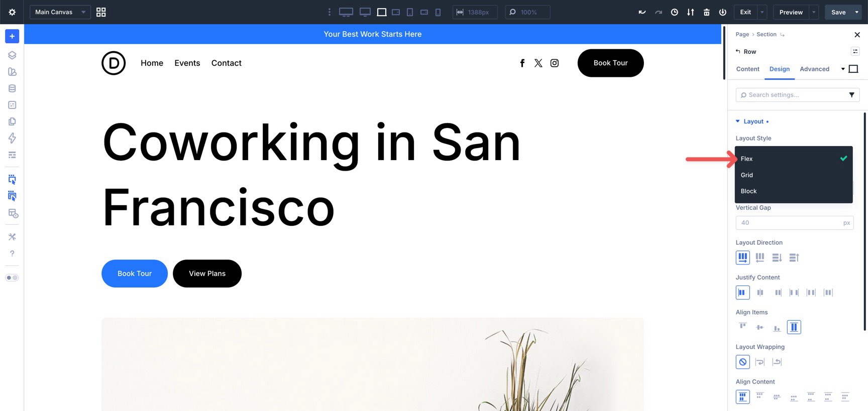Click the Instagram icon in the header

[x=555, y=63]
